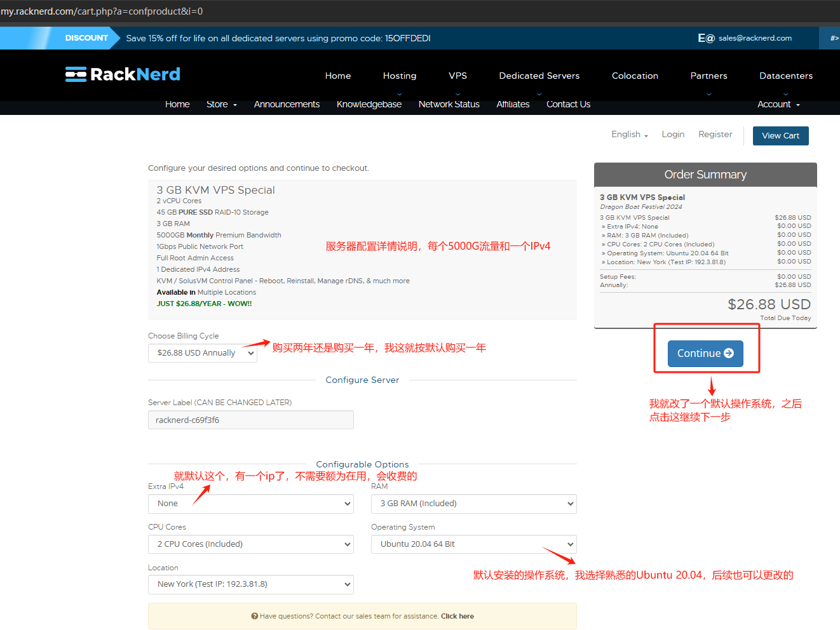Click the Login link
Image resolution: width=840 pixels, height=630 pixels.
click(x=673, y=135)
